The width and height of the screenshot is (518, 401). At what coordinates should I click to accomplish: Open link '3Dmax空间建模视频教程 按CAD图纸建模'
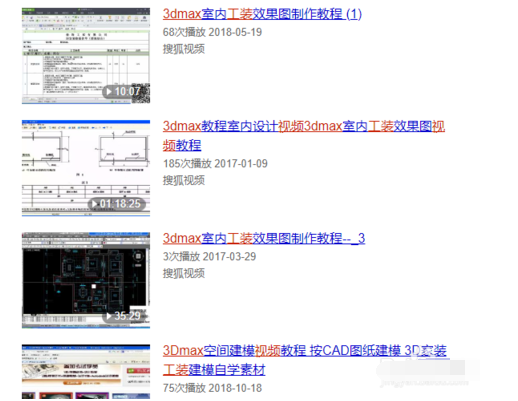(304, 360)
